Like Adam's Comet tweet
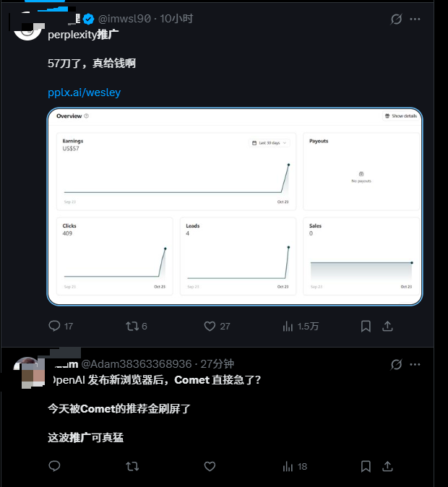The image size is (448, 487). point(210,466)
